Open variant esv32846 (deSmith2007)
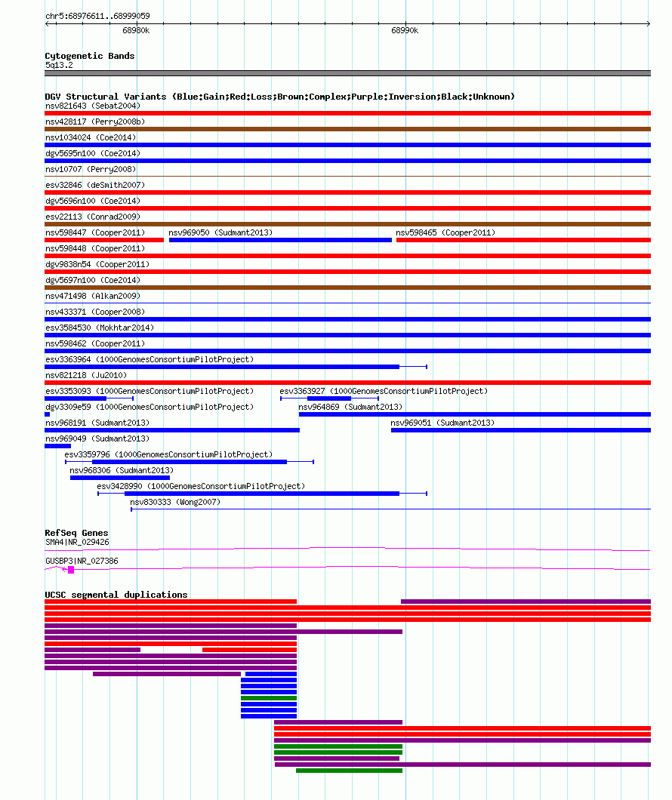The width and height of the screenshot is (672, 800). pyautogui.click(x=95, y=185)
